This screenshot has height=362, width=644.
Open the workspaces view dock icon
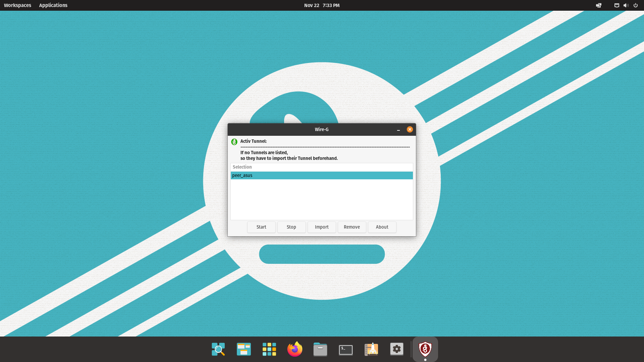pyautogui.click(x=244, y=349)
